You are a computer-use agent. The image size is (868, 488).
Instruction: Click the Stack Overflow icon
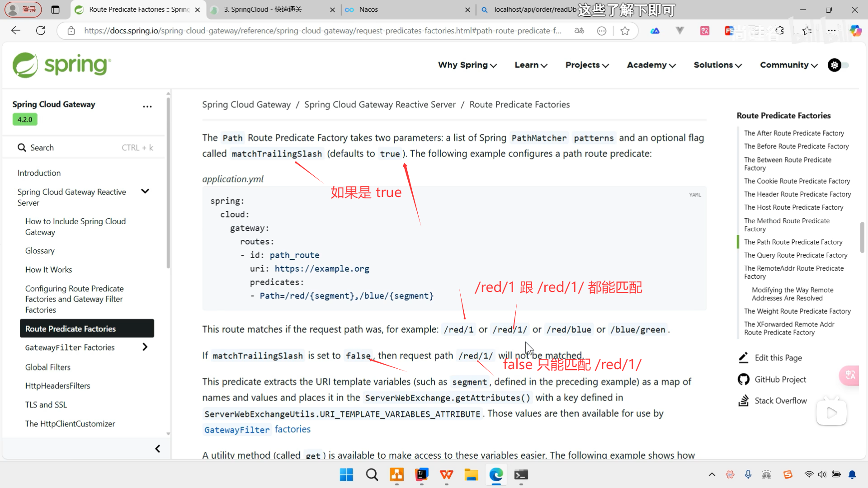point(743,401)
